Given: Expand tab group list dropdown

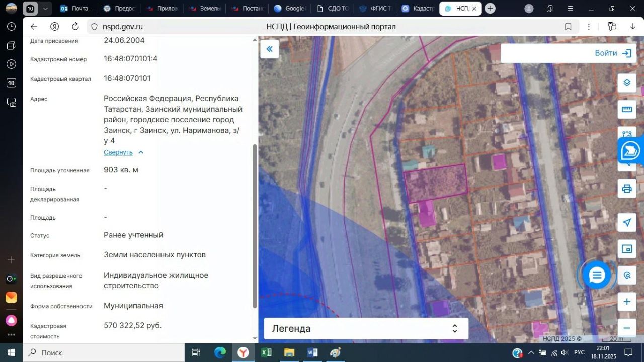Looking at the screenshot, I should [x=46, y=9].
